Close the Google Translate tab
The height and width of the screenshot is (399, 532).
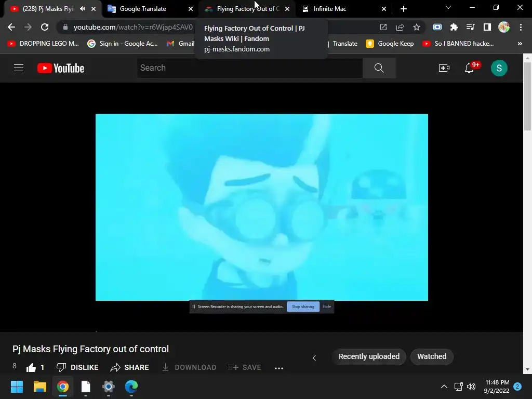click(x=191, y=9)
